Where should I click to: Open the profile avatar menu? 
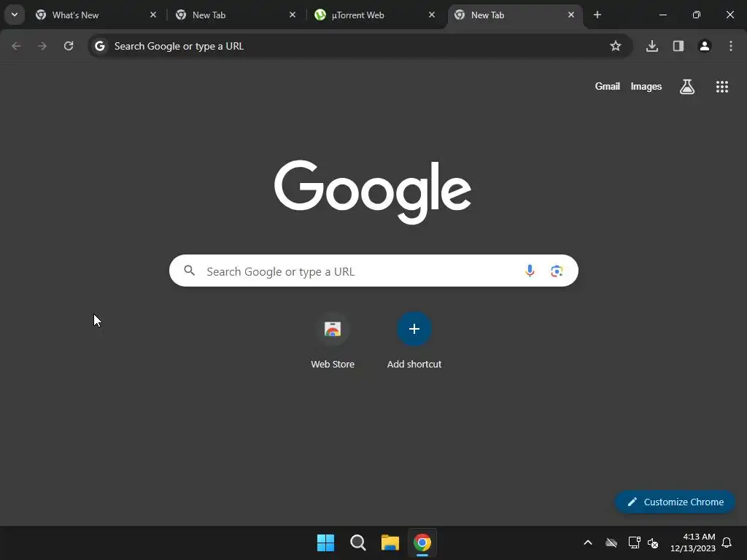tap(705, 46)
